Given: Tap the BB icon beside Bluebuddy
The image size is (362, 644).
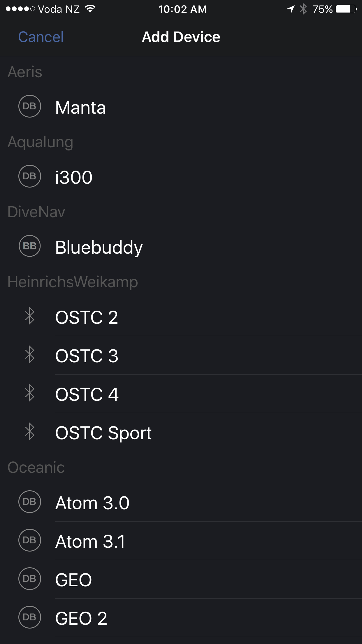Looking at the screenshot, I should (x=29, y=246).
